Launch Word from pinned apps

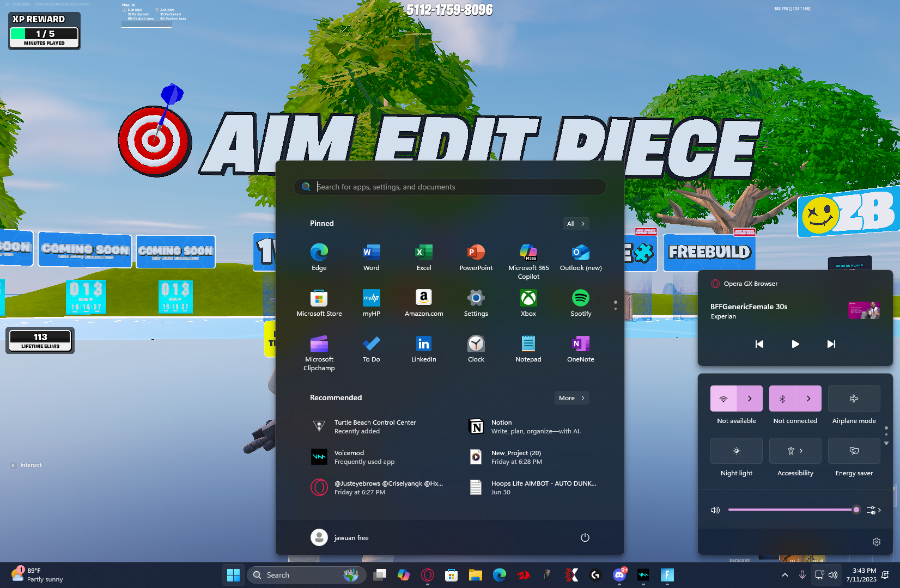tap(371, 257)
